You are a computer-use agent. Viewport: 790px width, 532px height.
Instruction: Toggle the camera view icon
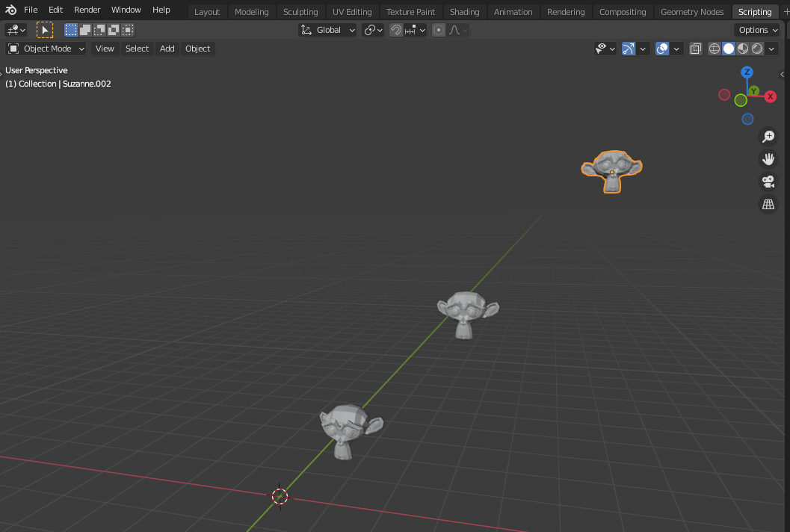coord(768,182)
